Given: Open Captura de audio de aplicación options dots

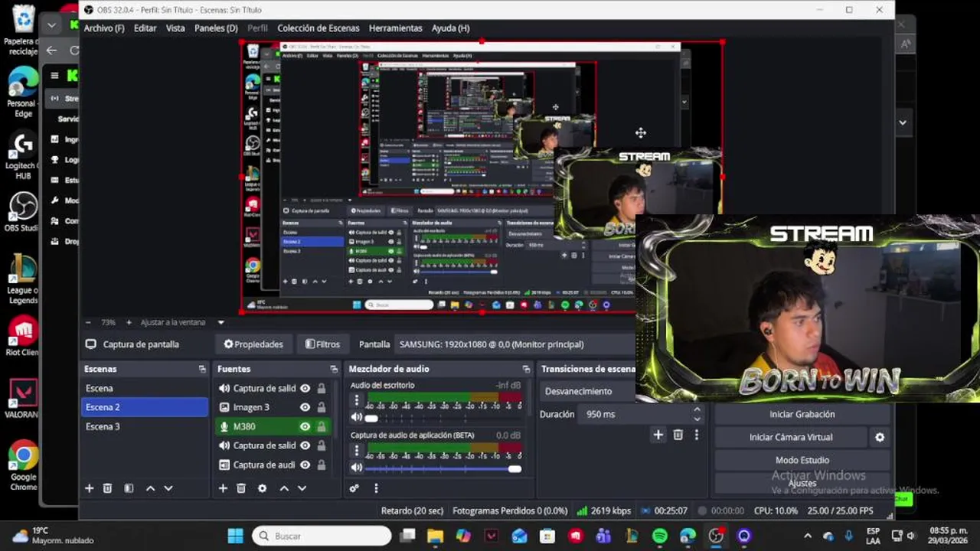Looking at the screenshot, I should [356, 450].
